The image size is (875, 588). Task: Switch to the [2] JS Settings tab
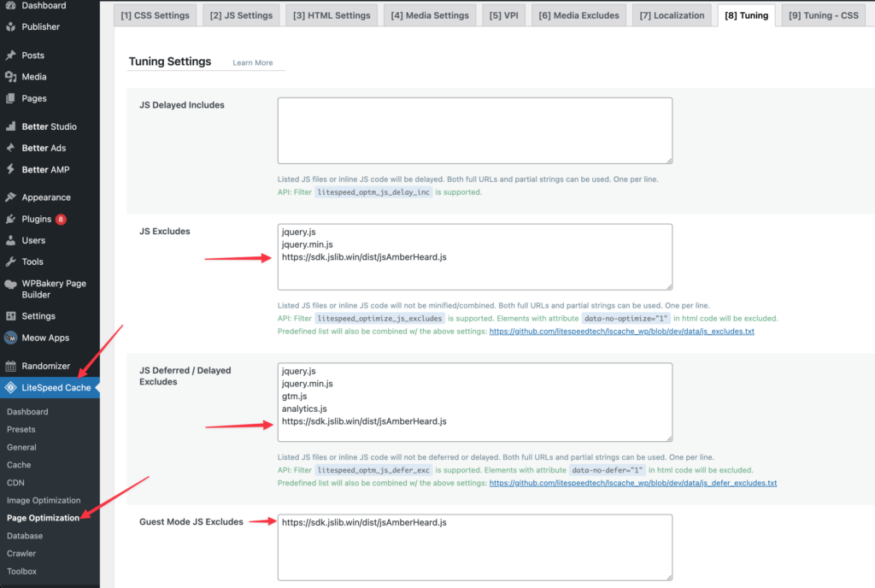pos(241,15)
